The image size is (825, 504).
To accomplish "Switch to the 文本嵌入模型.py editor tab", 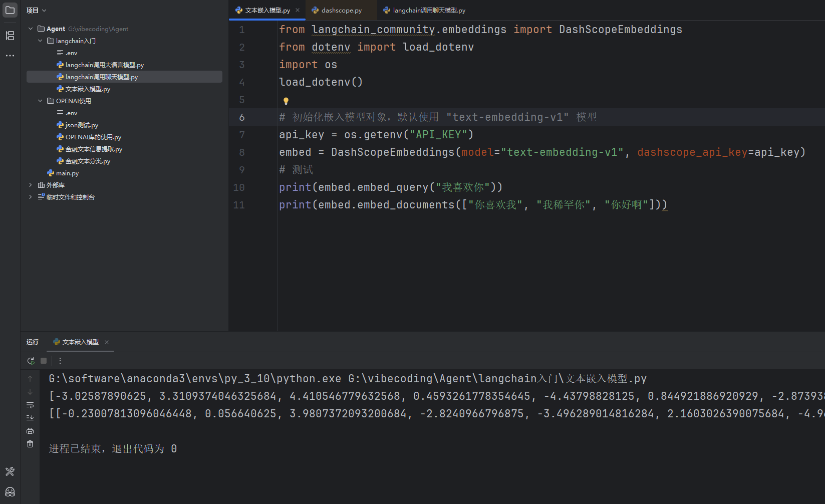I will (267, 10).
